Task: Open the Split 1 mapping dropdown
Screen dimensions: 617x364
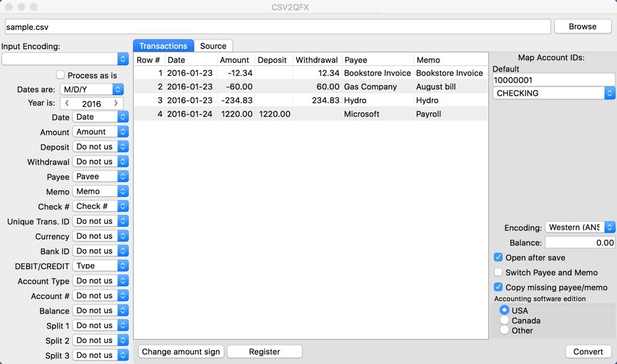Action: tap(100, 325)
